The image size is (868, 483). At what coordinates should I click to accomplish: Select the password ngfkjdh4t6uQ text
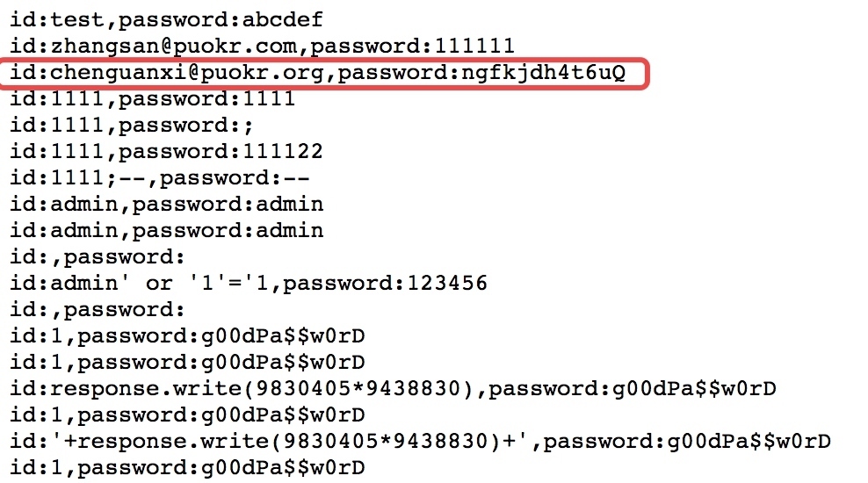[x=481, y=73]
